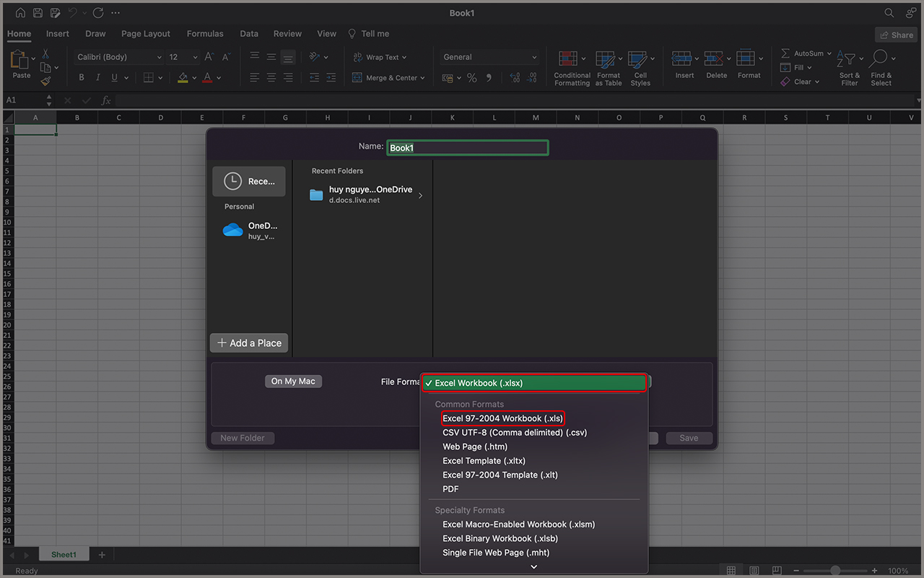924x578 pixels.
Task: Click the Delete cells icon
Action: pos(714,59)
